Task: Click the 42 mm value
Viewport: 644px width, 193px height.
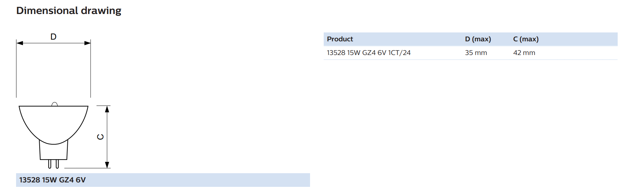Action: click(x=524, y=53)
